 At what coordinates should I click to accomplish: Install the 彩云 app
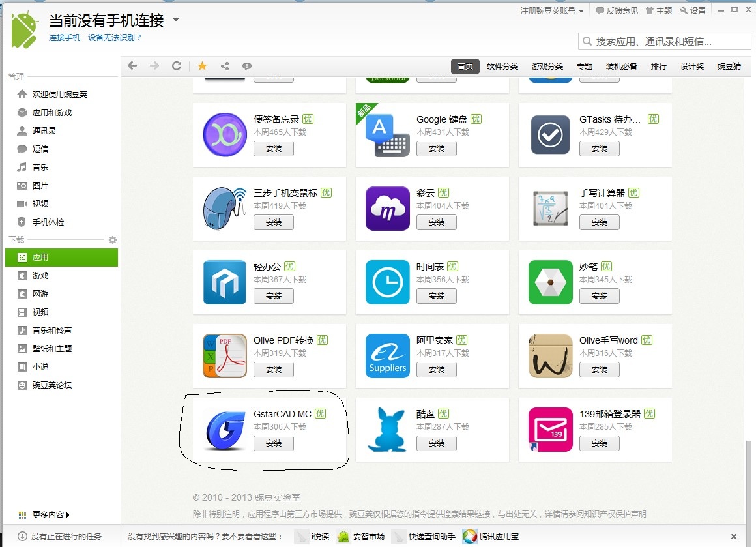437,222
